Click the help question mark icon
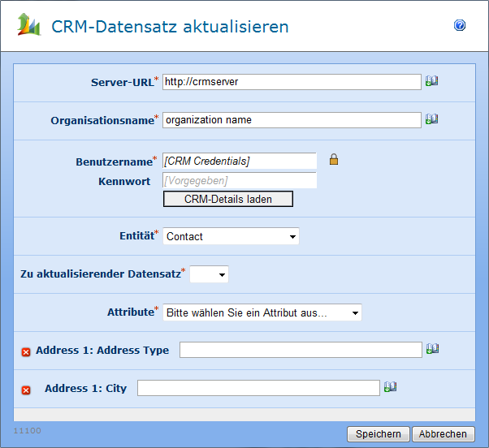The height and width of the screenshot is (448, 489). coord(460,26)
